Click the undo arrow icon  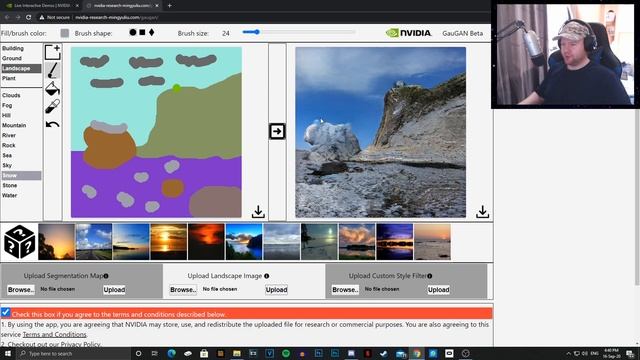click(x=53, y=124)
